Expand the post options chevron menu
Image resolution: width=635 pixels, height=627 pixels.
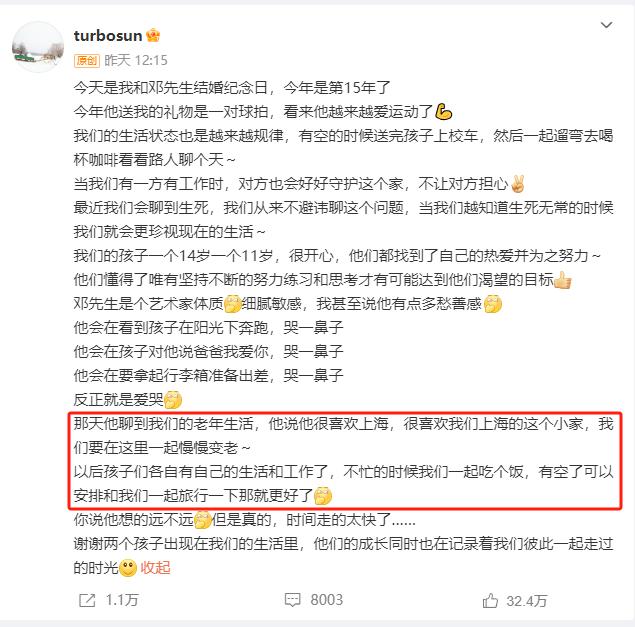606,25
